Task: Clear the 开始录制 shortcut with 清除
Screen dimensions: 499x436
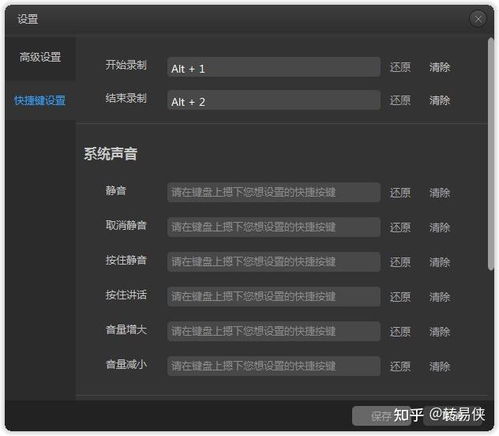Action: point(439,67)
